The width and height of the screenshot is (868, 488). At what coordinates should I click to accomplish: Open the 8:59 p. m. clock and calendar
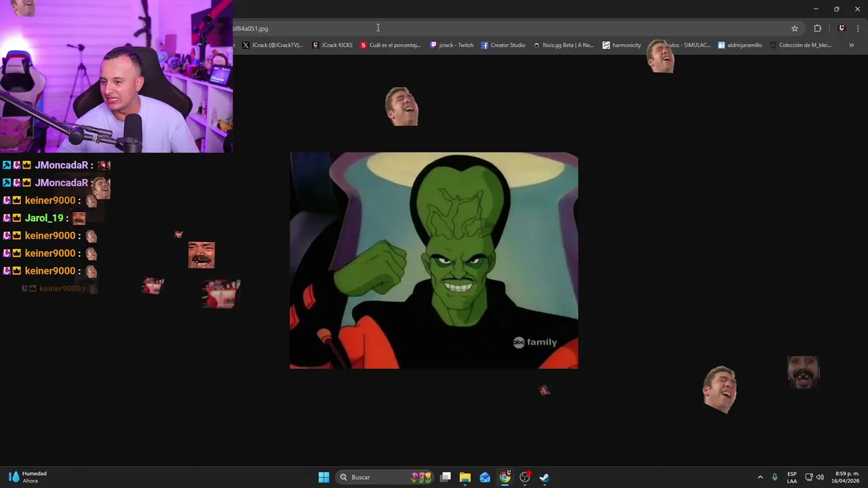(846, 477)
